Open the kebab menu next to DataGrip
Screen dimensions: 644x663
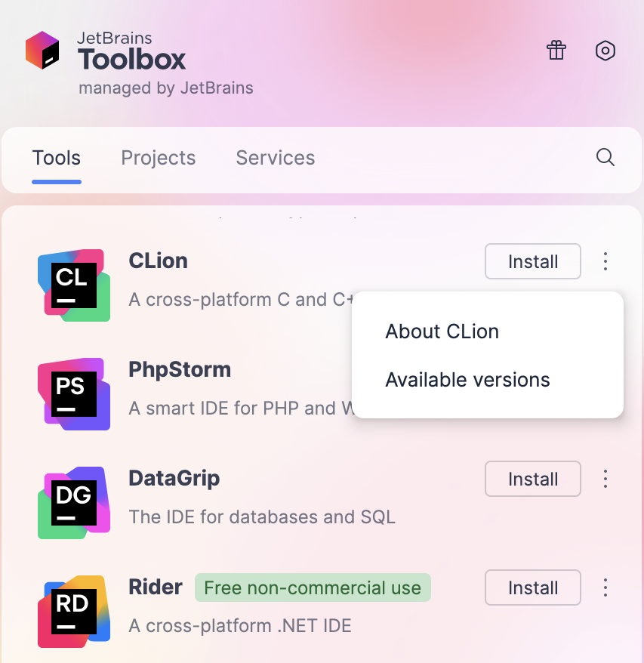[x=605, y=479]
